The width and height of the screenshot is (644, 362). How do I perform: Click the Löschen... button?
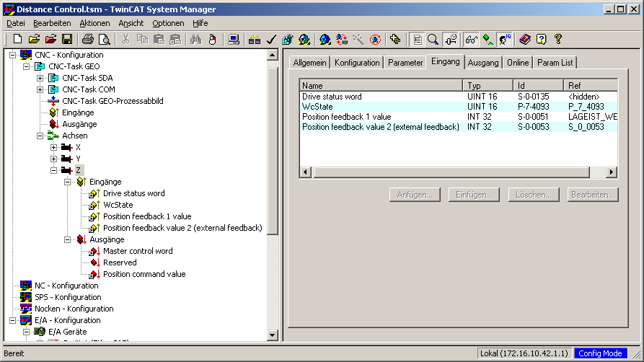(534, 195)
